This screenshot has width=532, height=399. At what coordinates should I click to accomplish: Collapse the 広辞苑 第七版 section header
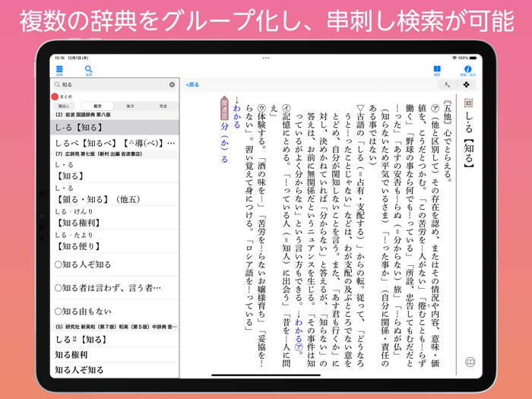(114, 154)
